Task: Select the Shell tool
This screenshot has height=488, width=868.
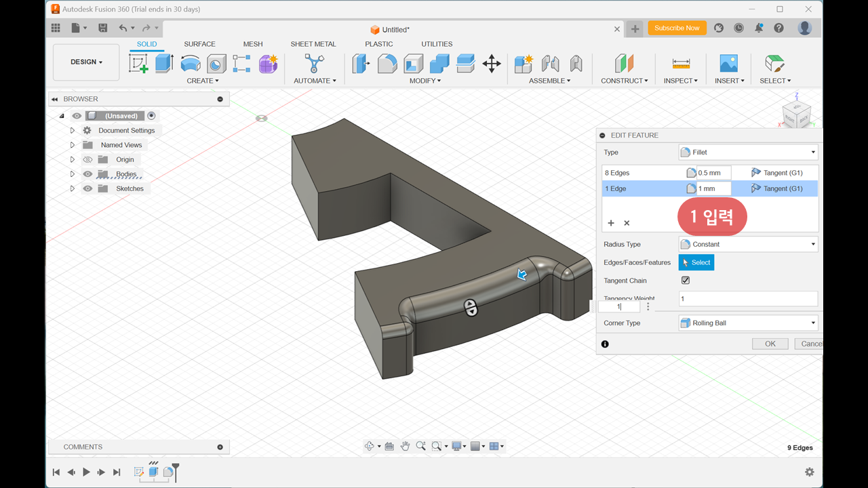Action: [413, 64]
